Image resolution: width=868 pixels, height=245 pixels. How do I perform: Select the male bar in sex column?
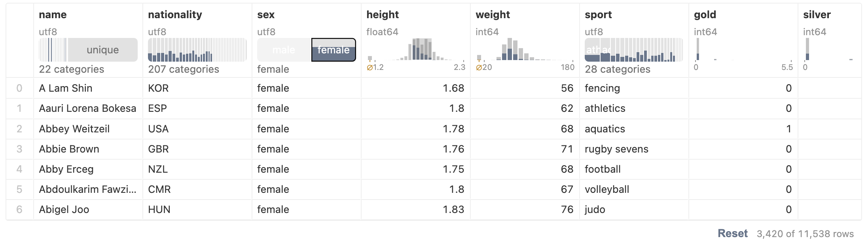[x=284, y=50]
